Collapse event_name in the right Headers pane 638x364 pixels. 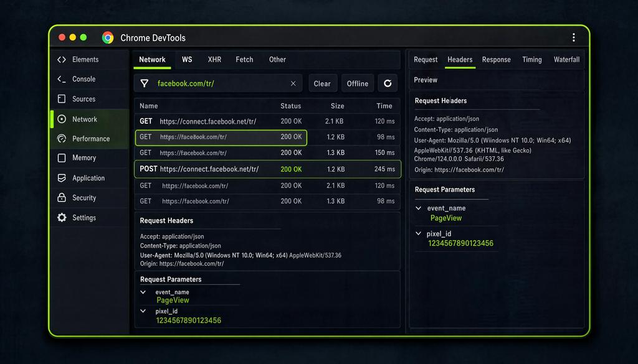(x=418, y=208)
